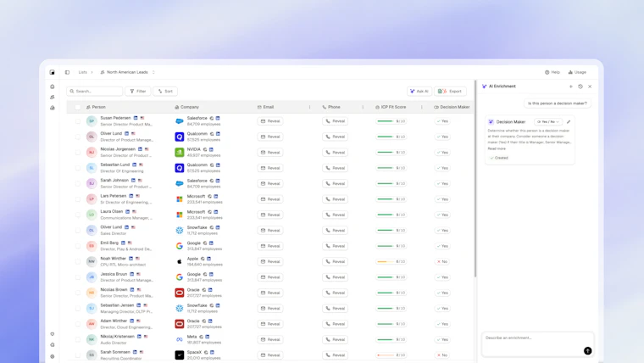This screenshot has width=644, height=363.
Task: Click Sarah Sorensen's 2/10 ICP score bar
Action: 391,355
